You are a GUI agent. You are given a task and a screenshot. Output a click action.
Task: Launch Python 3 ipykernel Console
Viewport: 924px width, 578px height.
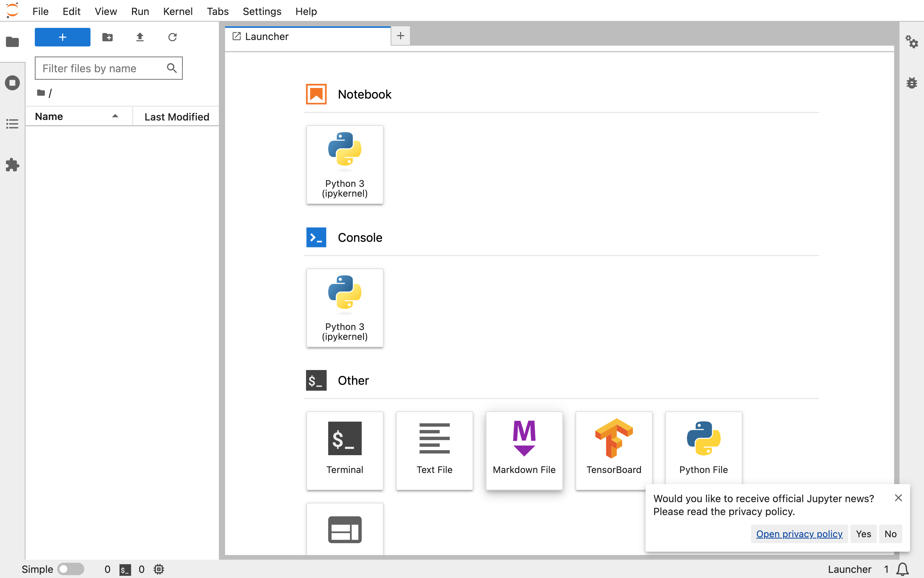[345, 308]
